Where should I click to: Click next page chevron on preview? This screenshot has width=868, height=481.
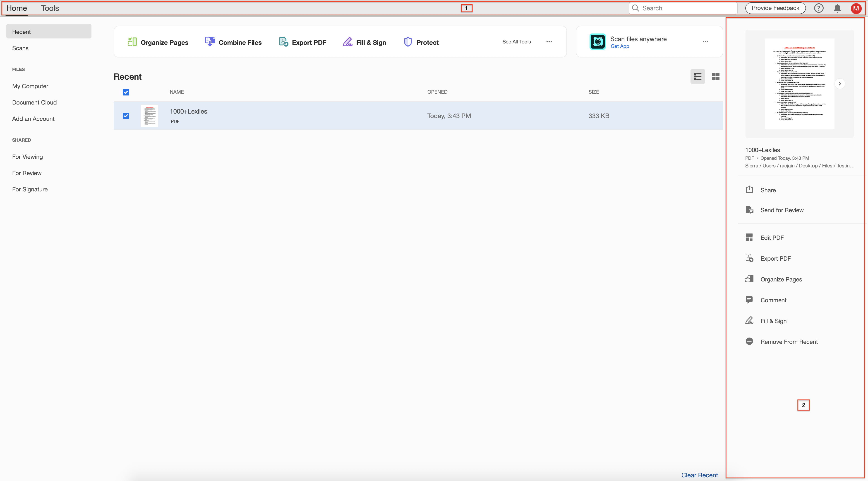[840, 83]
